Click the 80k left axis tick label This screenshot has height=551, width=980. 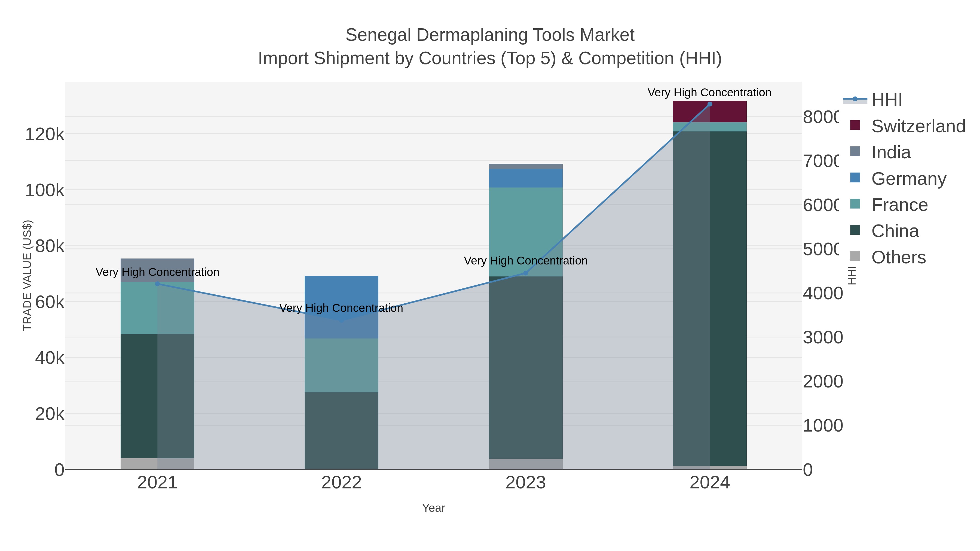50,246
